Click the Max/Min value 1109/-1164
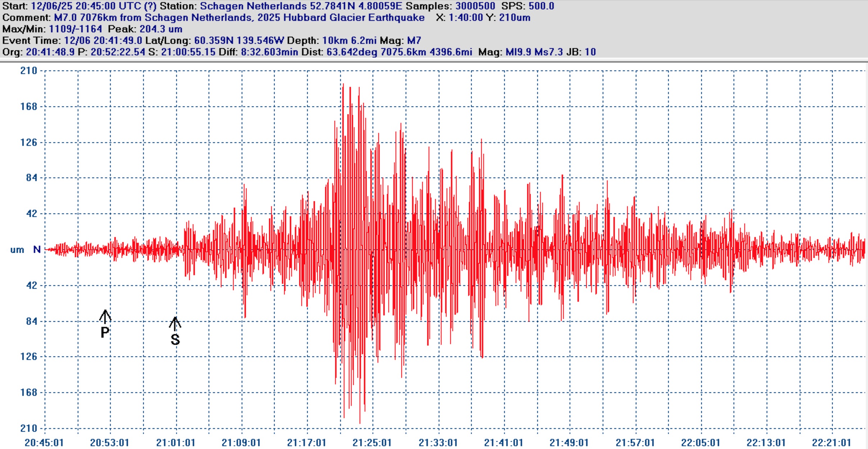This screenshot has width=868, height=449. click(x=76, y=29)
